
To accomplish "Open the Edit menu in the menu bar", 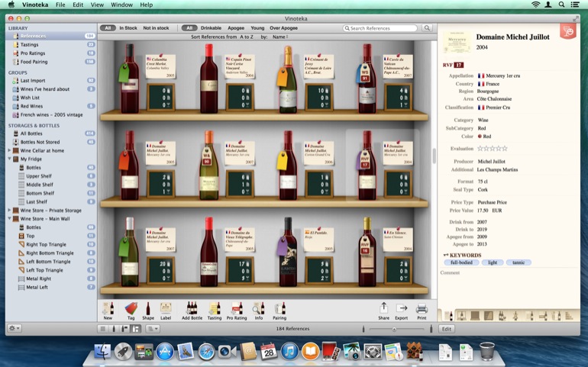I will point(78,5).
